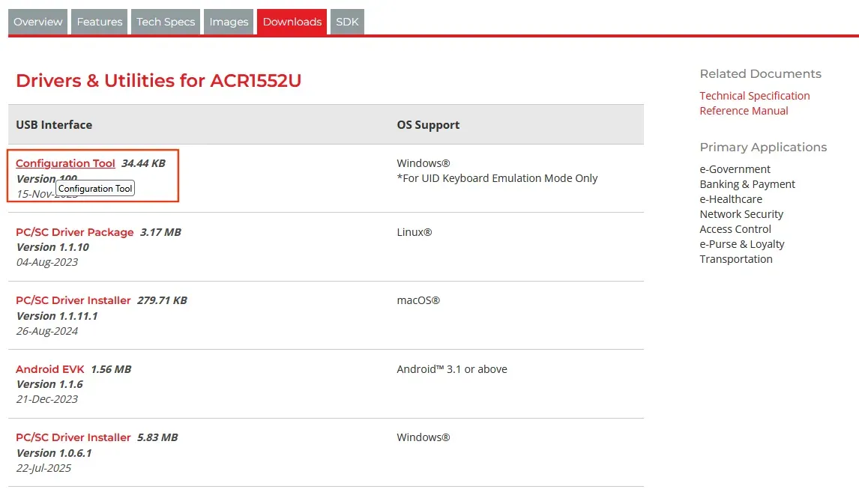This screenshot has width=859, height=504.
Task: Download the PC/SC Driver Package for Linux
Action: (x=74, y=232)
